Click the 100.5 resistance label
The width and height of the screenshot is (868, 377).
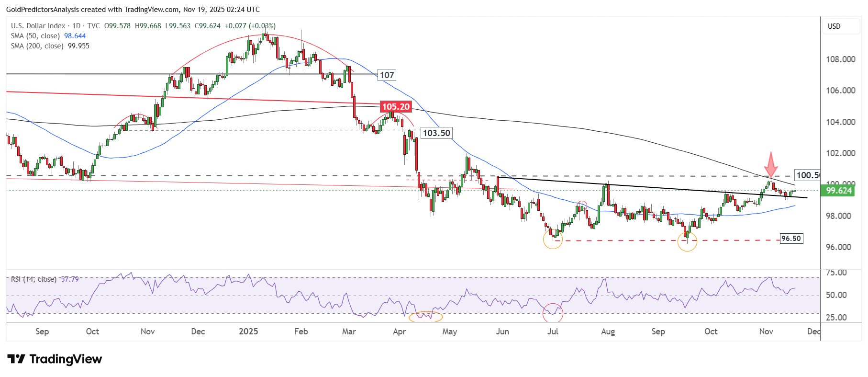pos(807,175)
